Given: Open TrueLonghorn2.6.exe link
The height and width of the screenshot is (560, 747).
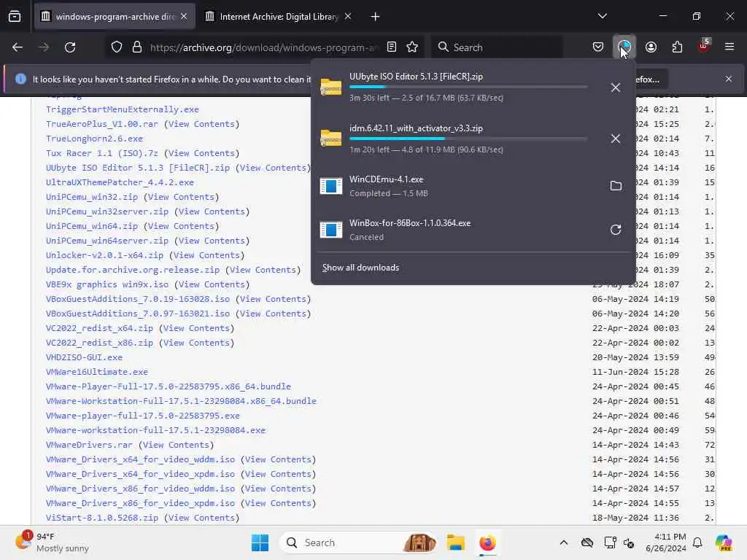Looking at the screenshot, I should pos(94,139).
